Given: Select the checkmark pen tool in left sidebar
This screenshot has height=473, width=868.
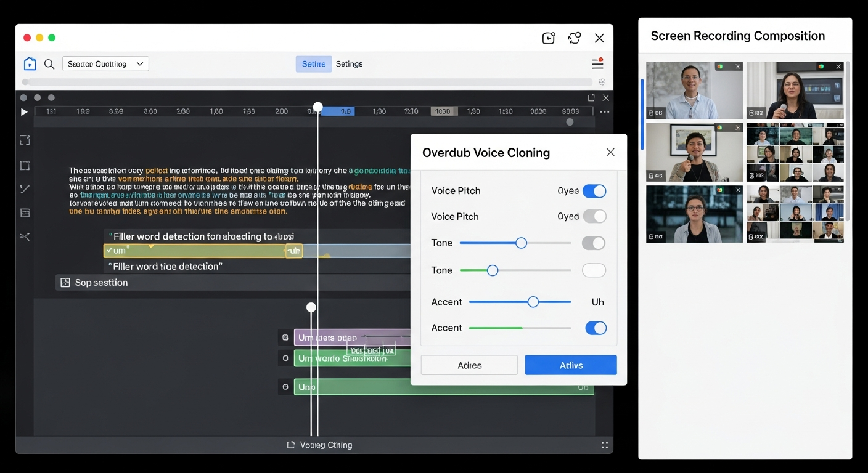Looking at the screenshot, I should click(x=25, y=189).
